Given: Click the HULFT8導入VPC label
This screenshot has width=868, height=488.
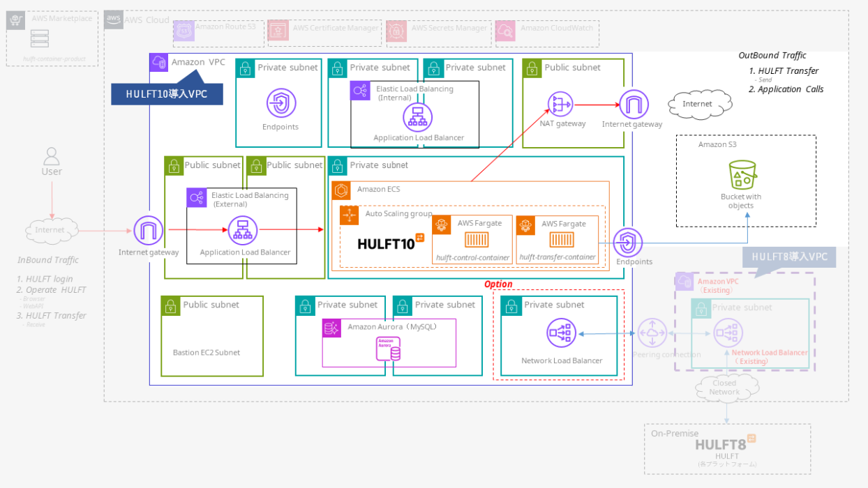Looking at the screenshot, I should (790, 257).
